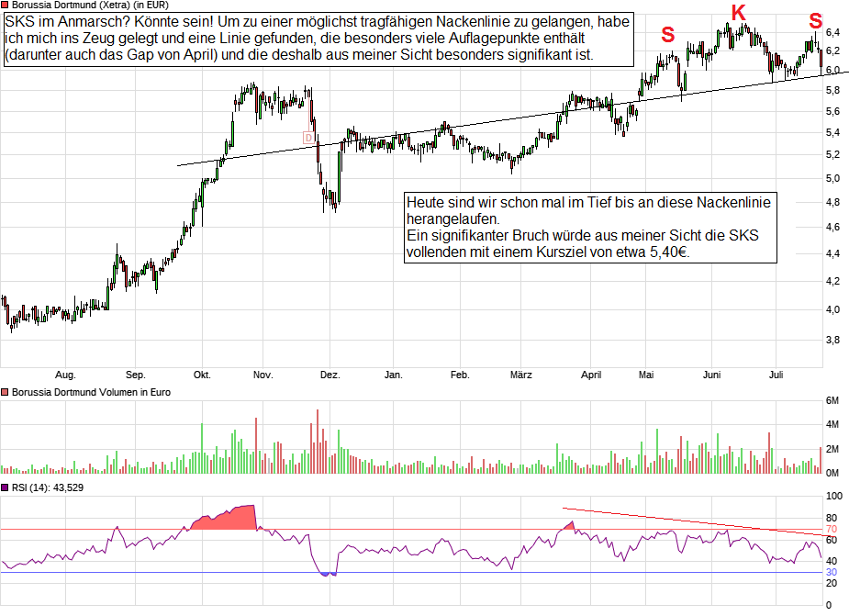Click the 4,4 price axis value

pyautogui.click(x=832, y=253)
